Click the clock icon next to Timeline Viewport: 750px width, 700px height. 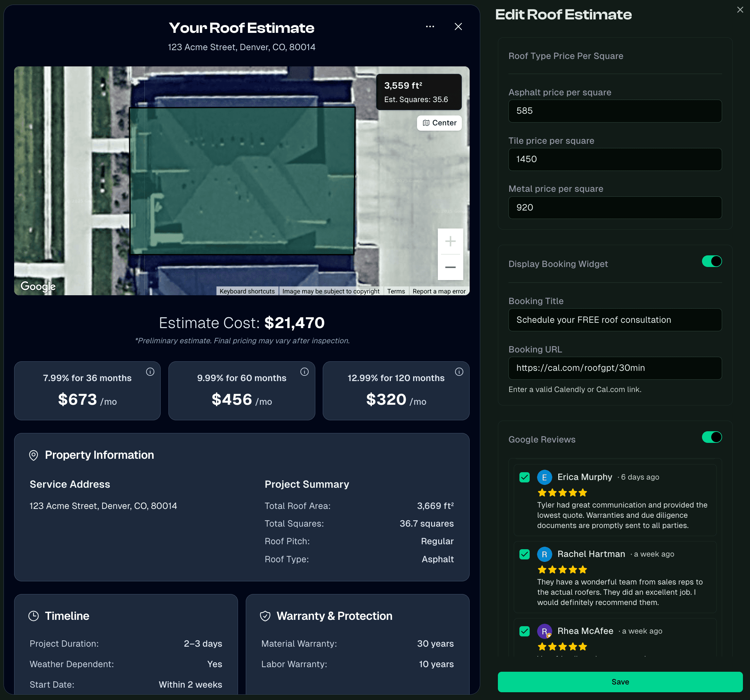click(34, 616)
